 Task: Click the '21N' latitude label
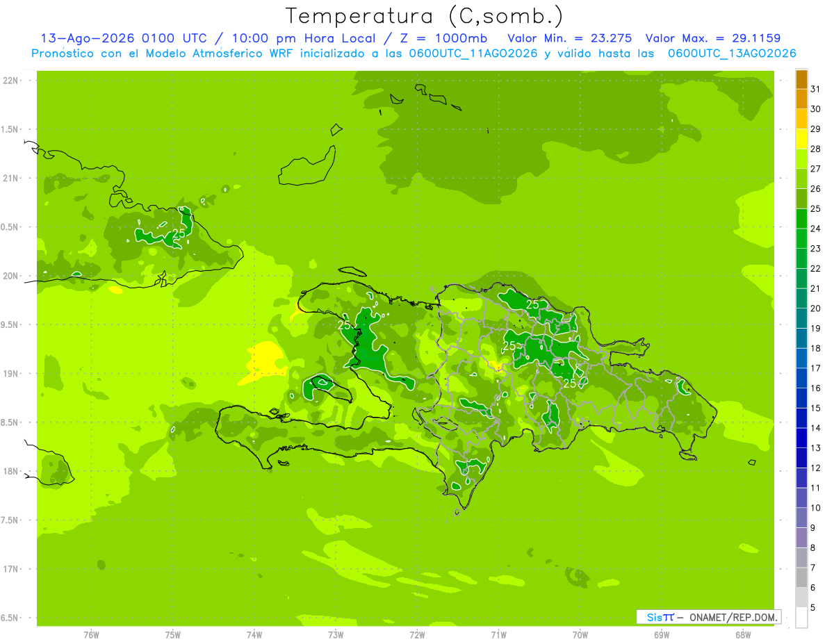pyautogui.click(x=10, y=179)
